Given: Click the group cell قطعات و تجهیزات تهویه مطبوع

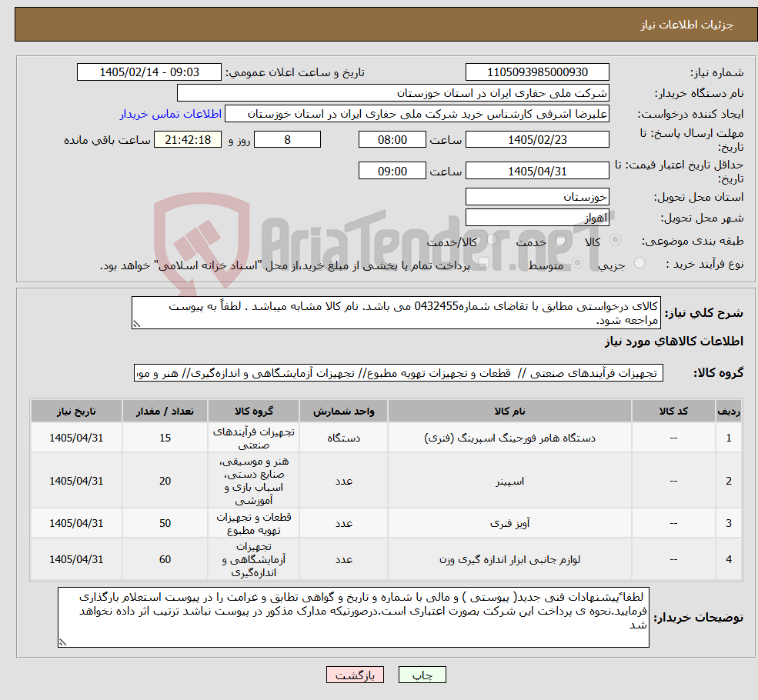Looking at the screenshot, I should [254, 523].
